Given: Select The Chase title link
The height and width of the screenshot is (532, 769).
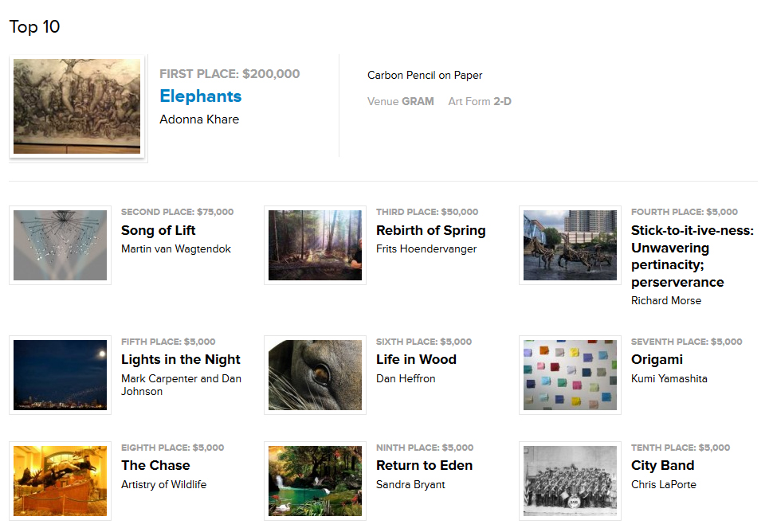Looking at the screenshot, I should point(155,465).
